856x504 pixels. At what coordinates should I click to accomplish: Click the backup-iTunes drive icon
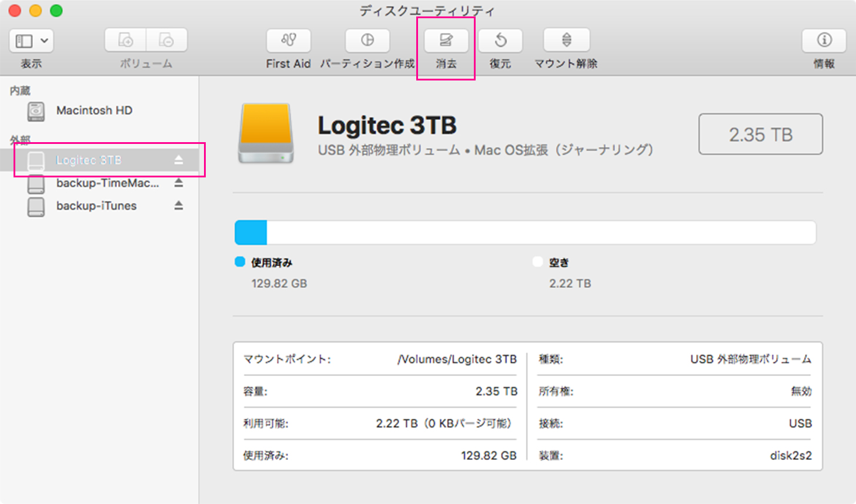pos(36,206)
